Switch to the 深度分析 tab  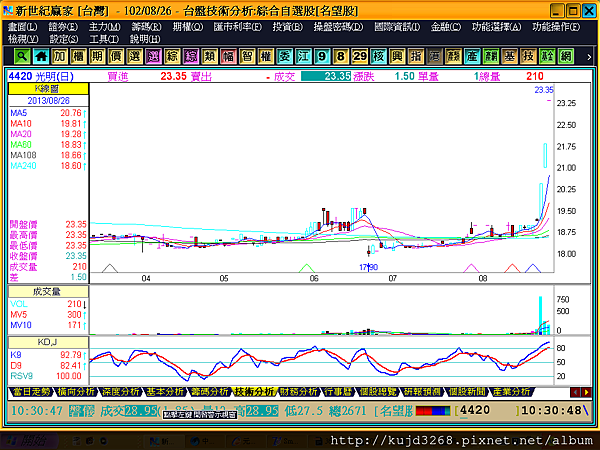[x=120, y=392]
